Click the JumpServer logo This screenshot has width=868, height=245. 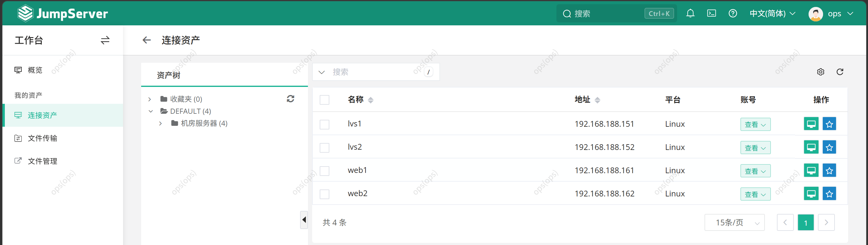point(63,14)
